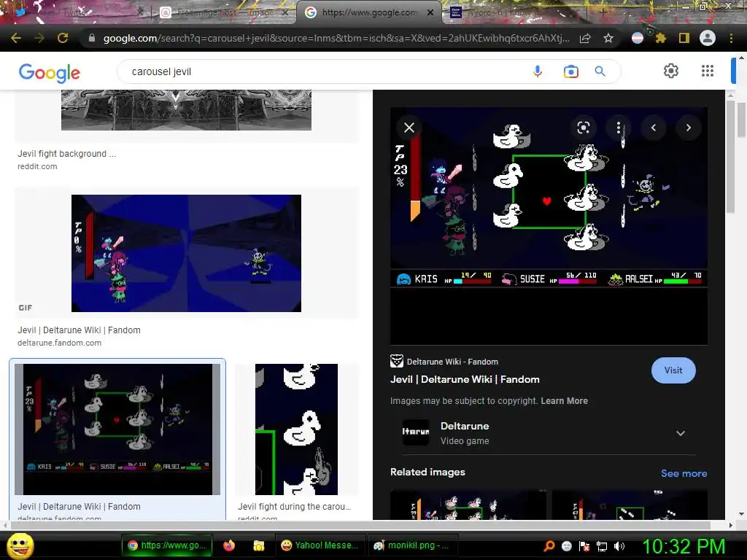This screenshot has height=560, width=747.
Task: Open the first related image thumbnail
Action: 468,505
